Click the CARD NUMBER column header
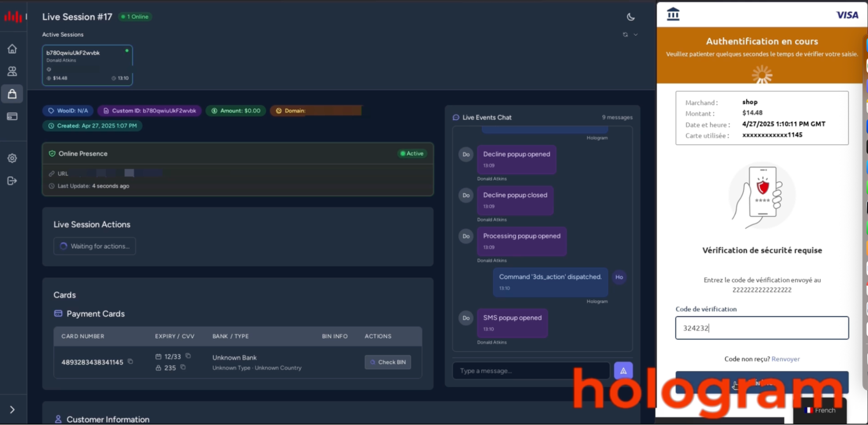Viewport: 868px width, 425px height. [83, 336]
